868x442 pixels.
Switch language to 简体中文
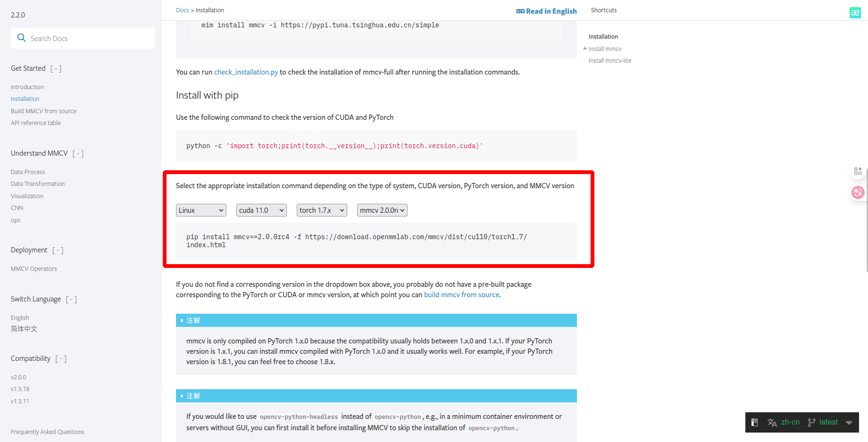tap(24, 329)
